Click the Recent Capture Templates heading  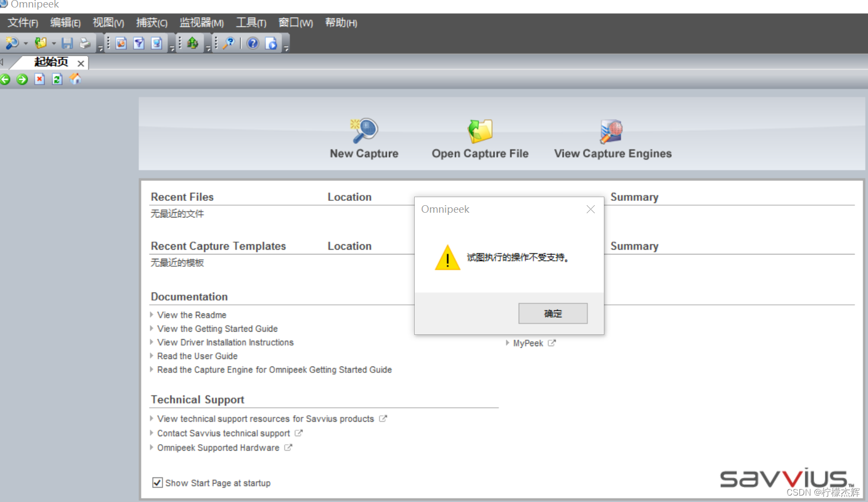tap(218, 246)
